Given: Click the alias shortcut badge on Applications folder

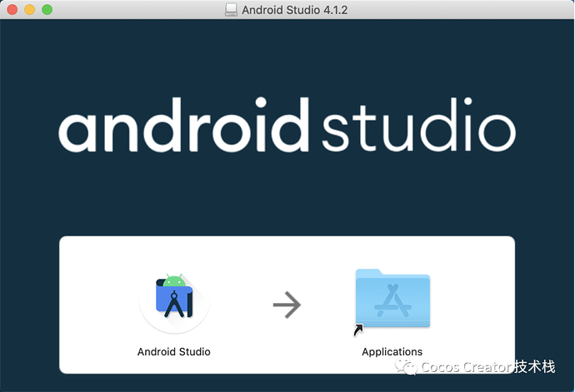Looking at the screenshot, I should [x=358, y=330].
